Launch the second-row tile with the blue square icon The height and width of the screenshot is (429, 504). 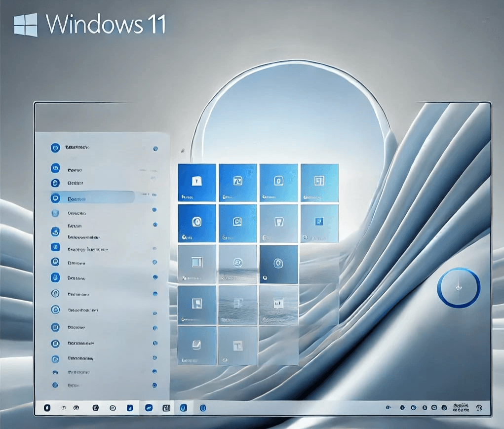[319, 223]
